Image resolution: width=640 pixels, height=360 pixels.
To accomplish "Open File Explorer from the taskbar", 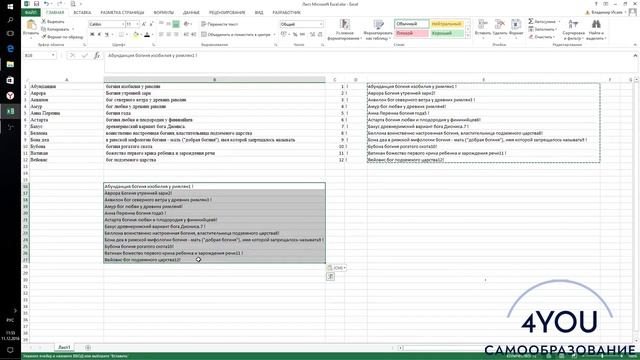I will point(10,64).
